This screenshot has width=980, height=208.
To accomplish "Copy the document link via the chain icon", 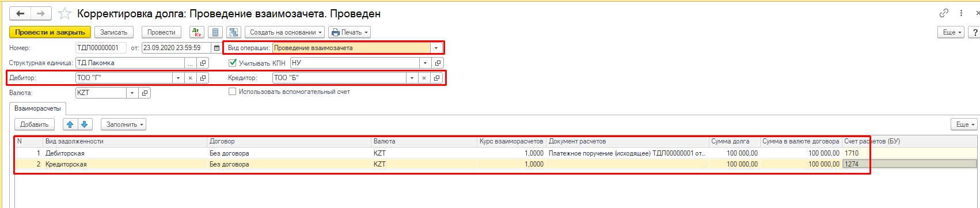I will click(944, 13).
